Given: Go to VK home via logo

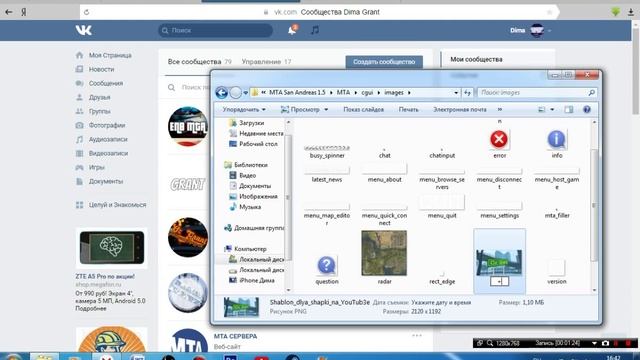Looking at the screenshot, I should (x=84, y=30).
